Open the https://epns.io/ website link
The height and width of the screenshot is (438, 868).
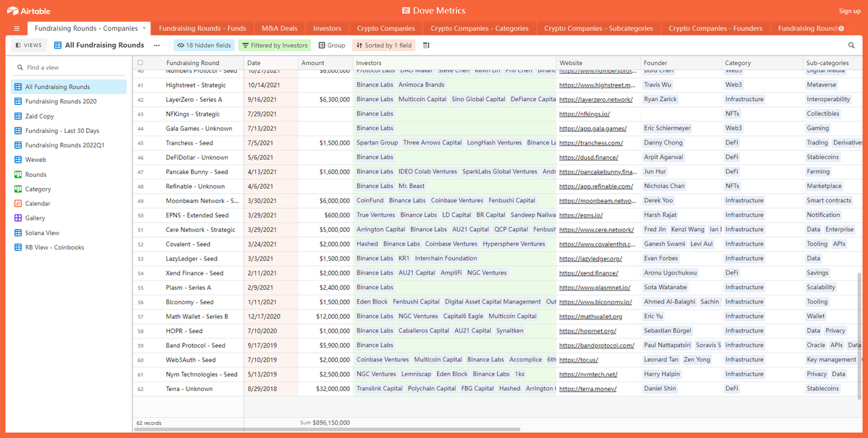click(581, 215)
